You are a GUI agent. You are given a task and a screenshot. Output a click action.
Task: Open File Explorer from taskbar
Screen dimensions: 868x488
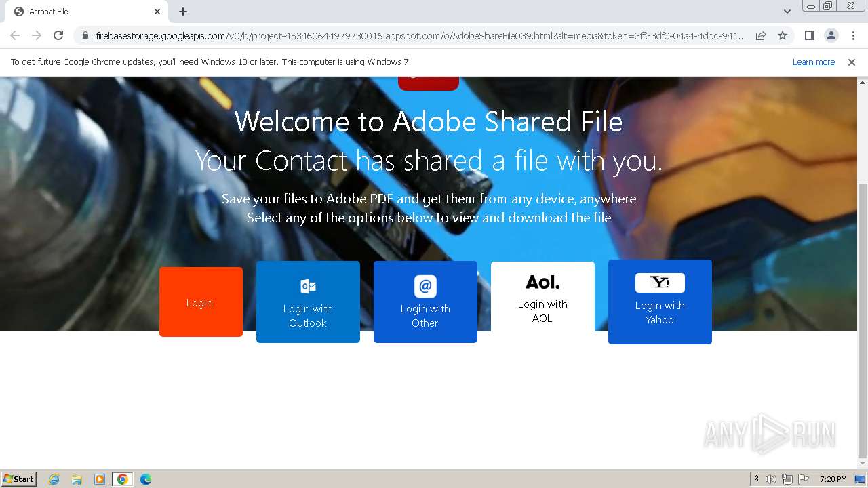(x=77, y=479)
